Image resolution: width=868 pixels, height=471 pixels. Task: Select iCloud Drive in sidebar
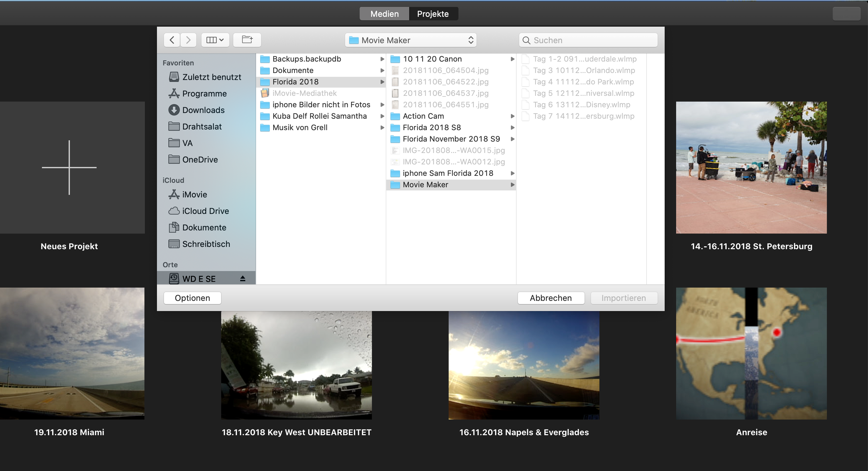pyautogui.click(x=205, y=211)
